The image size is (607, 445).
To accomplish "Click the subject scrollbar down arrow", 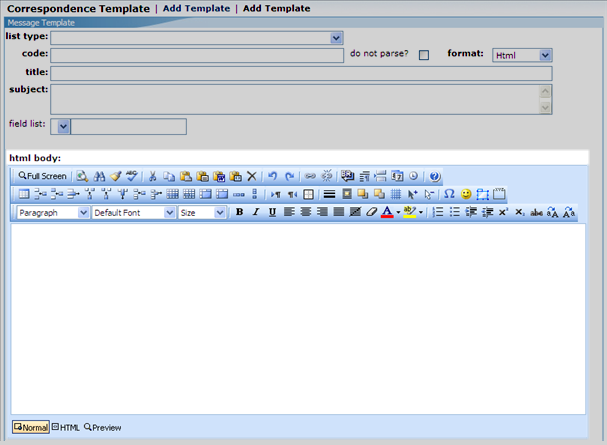I will point(545,107).
